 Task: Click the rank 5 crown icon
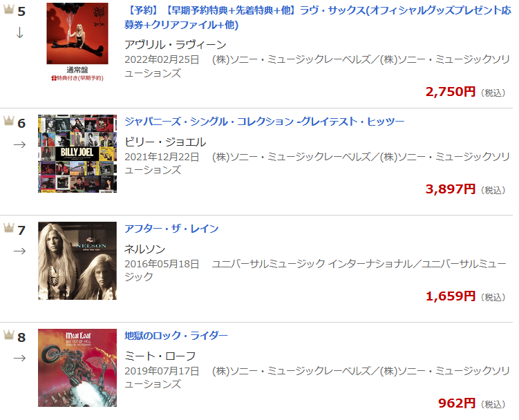(x=8, y=9)
